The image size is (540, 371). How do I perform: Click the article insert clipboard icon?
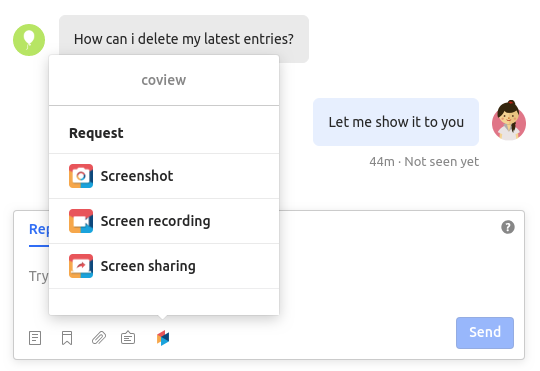point(128,338)
